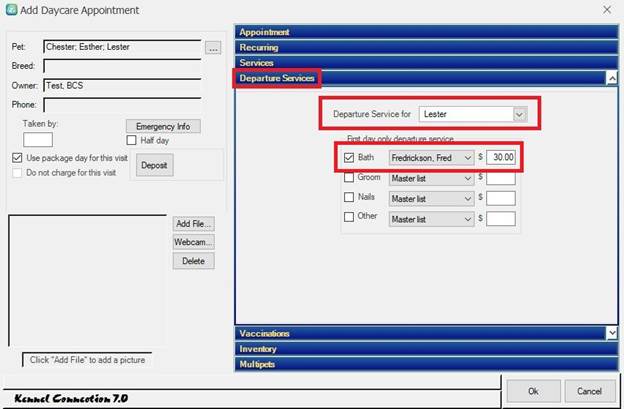
Task: Open the Appointment section header
Action: 426,32
